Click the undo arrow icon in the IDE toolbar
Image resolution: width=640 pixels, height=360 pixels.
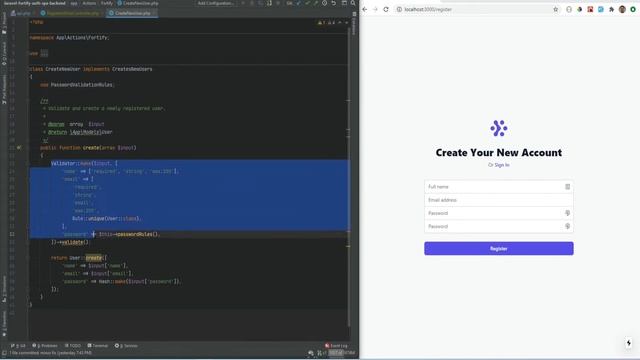click(x=333, y=3)
